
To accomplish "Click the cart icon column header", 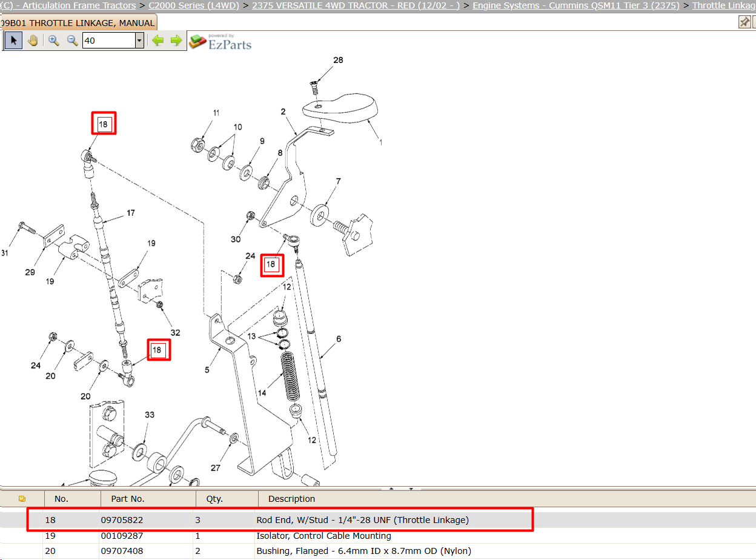I will pos(22,499).
